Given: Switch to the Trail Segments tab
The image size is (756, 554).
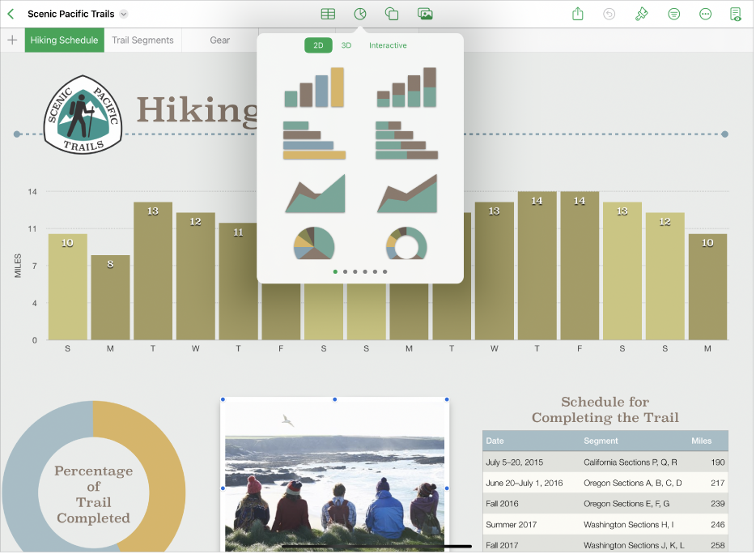Looking at the screenshot, I should 142,40.
